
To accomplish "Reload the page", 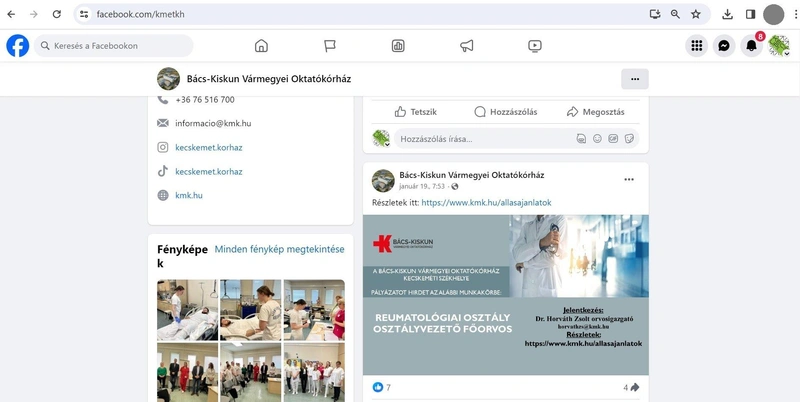I will tap(57, 14).
